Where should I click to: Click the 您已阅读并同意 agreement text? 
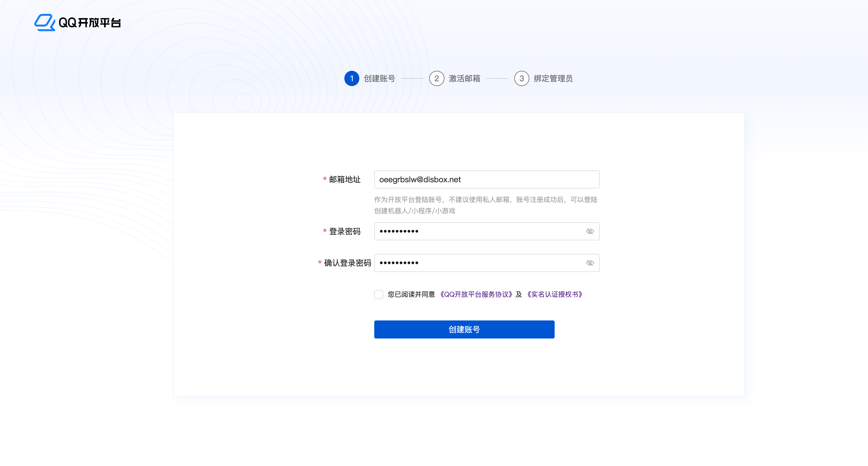[x=411, y=294]
